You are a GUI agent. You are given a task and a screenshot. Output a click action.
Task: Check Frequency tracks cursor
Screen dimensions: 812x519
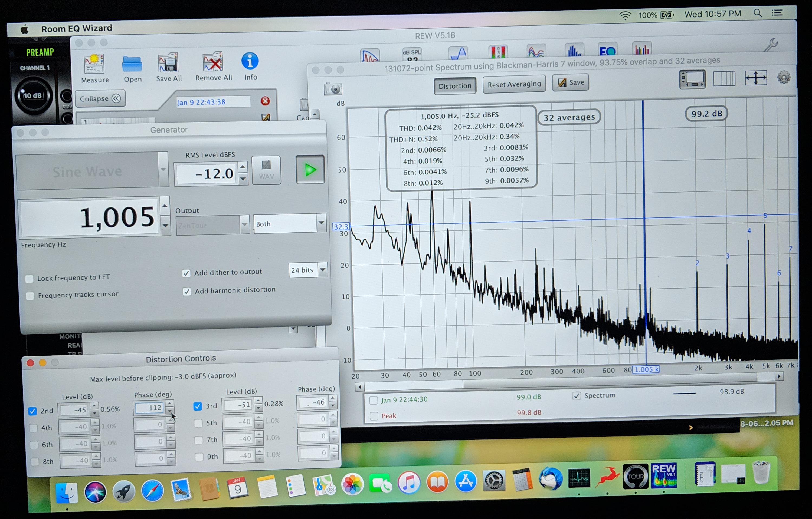pos(30,296)
